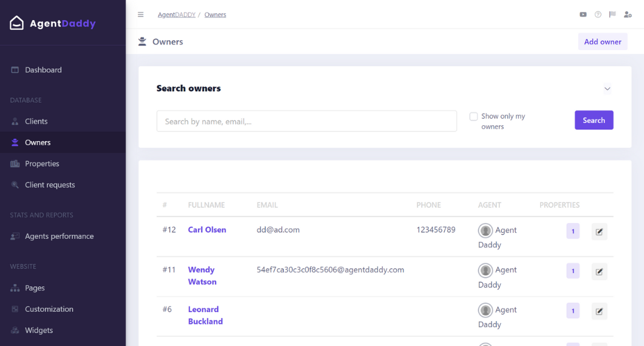Image resolution: width=644 pixels, height=346 pixels.
Task: Click edit icon for Wendy Watson
Action: pos(599,271)
